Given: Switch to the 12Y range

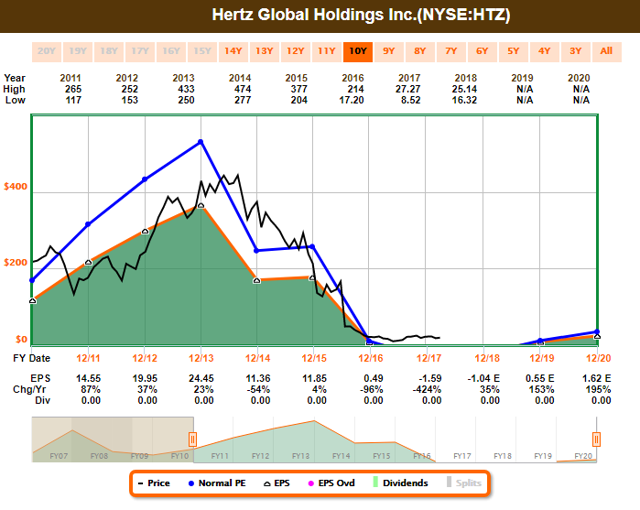Looking at the screenshot, I should point(296,51).
